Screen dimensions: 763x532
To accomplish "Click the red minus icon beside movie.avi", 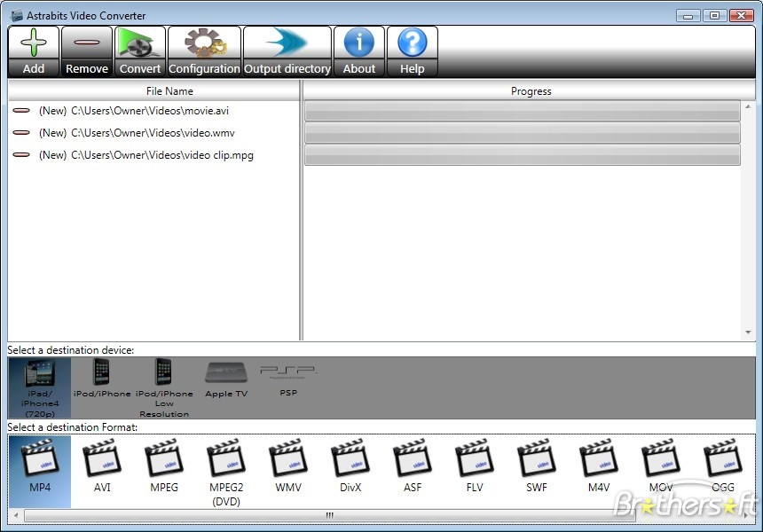I will coord(21,110).
